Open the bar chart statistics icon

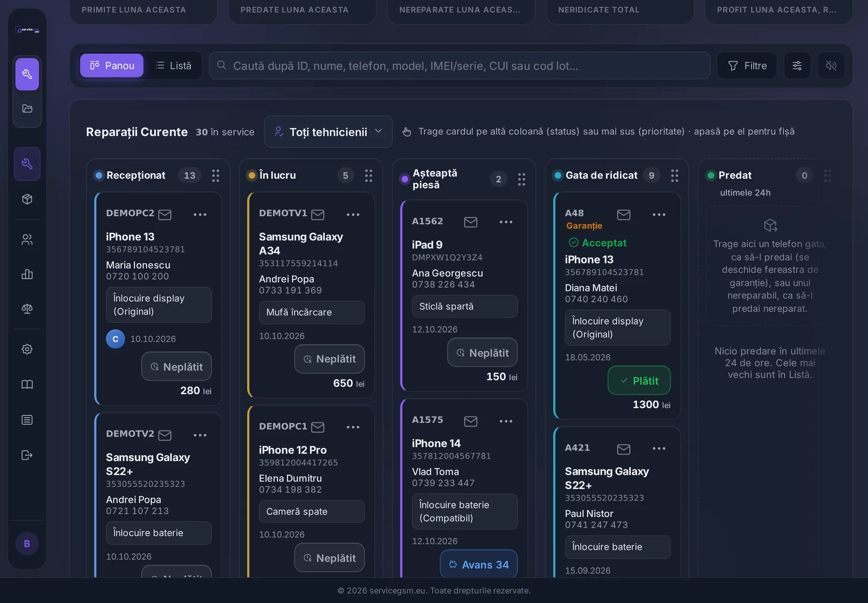click(27, 274)
